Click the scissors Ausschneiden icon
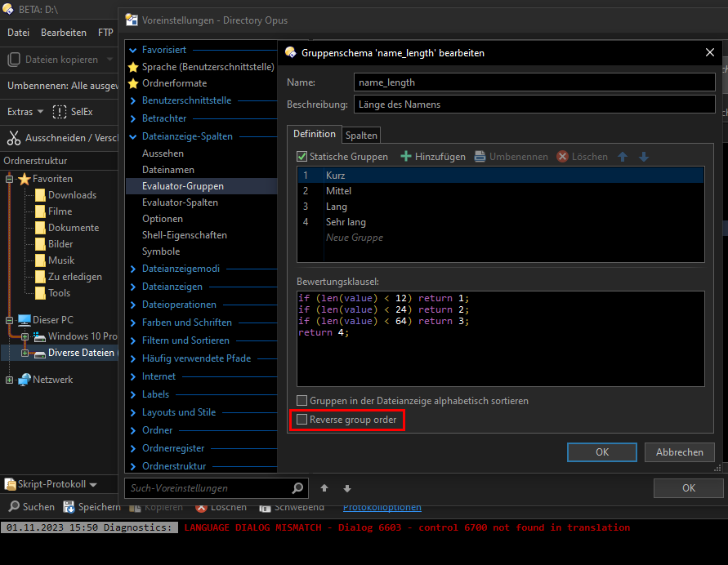 point(14,138)
